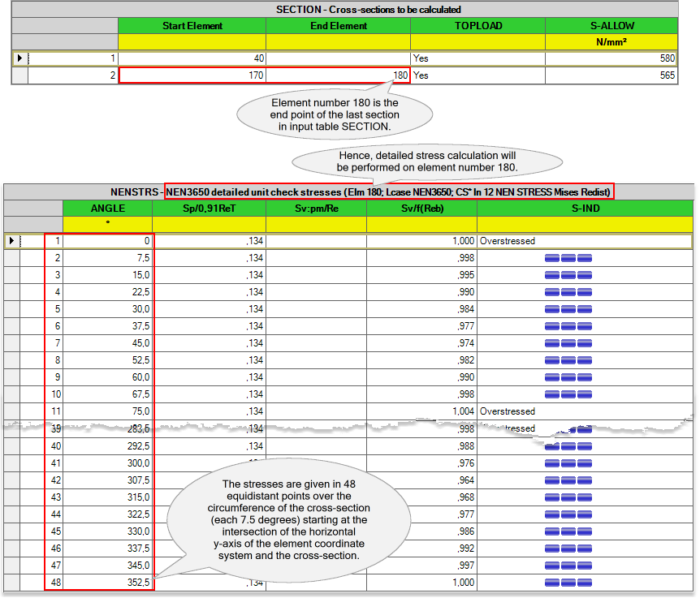Click the S-IND bars in row 5
The width and height of the screenshot is (700, 598).
568,309
